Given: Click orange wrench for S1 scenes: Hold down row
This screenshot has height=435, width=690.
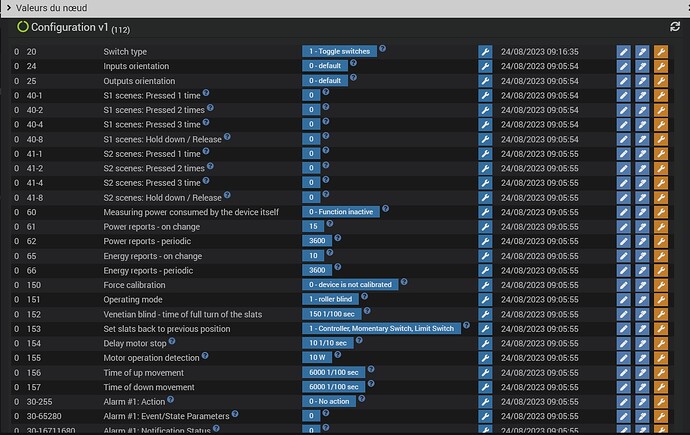Looking at the screenshot, I should pos(661,139).
